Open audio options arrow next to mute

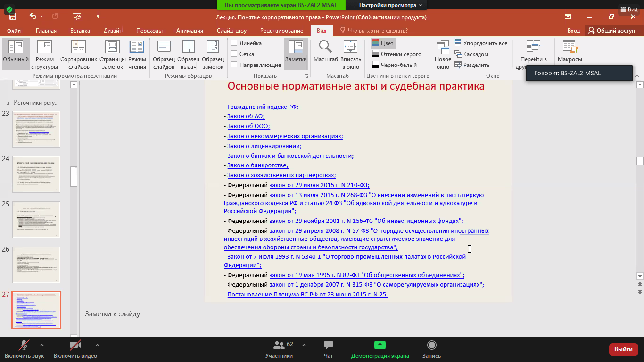(x=42, y=345)
